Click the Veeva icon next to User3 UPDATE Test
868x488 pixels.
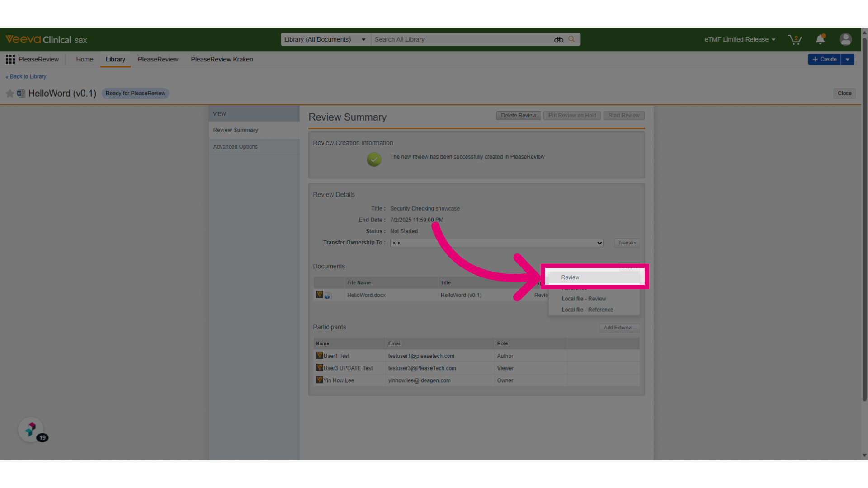[x=320, y=368]
